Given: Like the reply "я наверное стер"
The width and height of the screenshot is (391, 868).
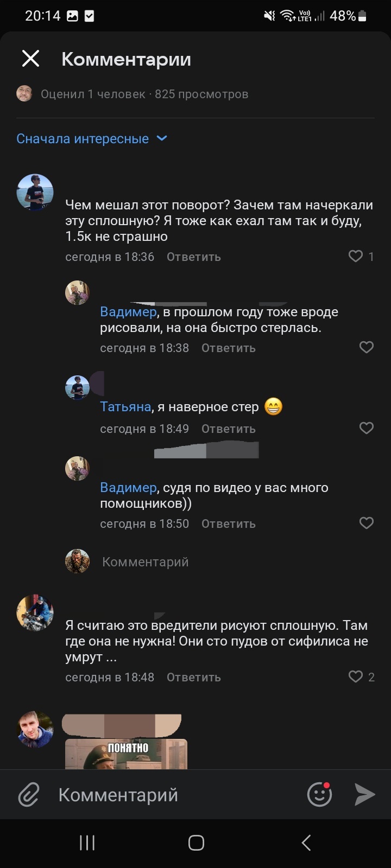Looking at the screenshot, I should point(367,428).
